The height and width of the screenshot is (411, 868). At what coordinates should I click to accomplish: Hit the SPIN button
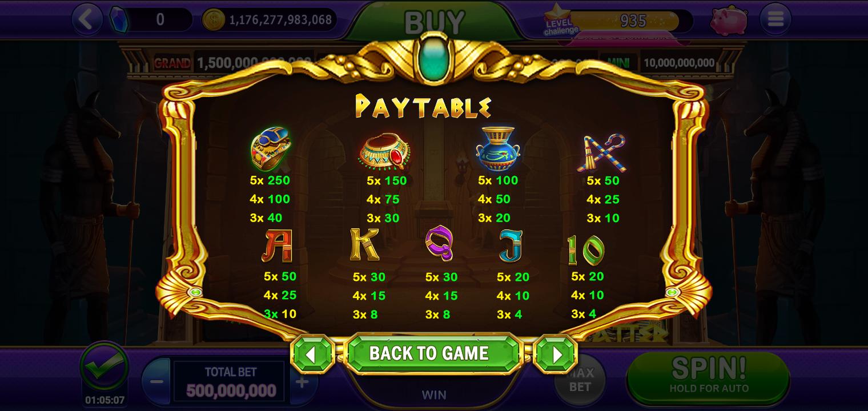(x=708, y=376)
